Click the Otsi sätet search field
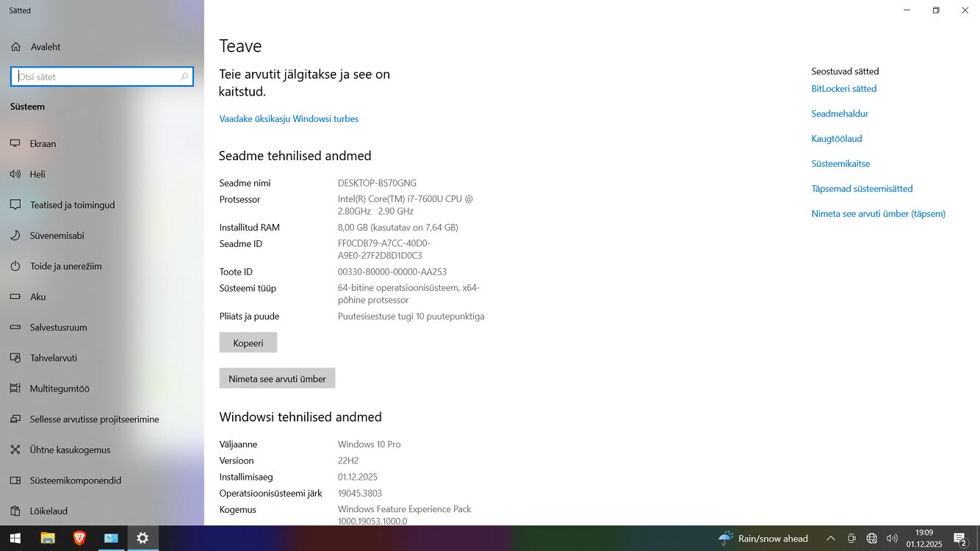This screenshot has height=551, width=980. point(97,76)
